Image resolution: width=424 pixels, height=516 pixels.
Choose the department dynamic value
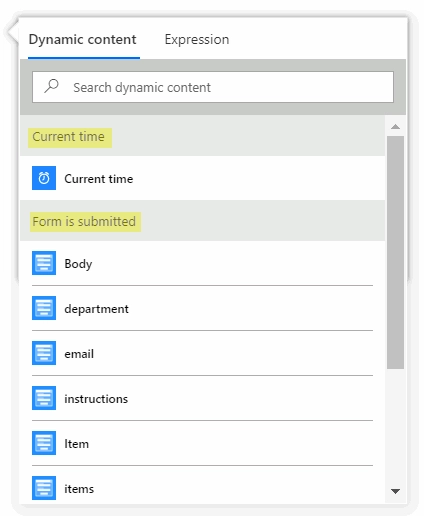click(202, 308)
